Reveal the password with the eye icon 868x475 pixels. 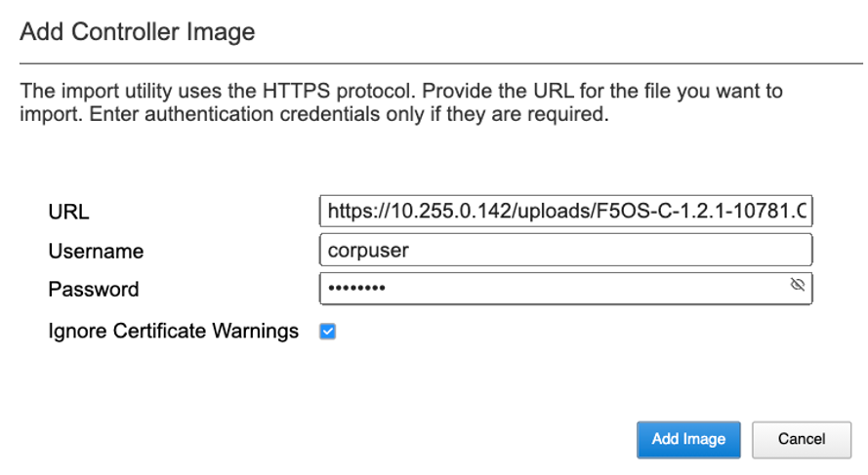[x=797, y=285]
